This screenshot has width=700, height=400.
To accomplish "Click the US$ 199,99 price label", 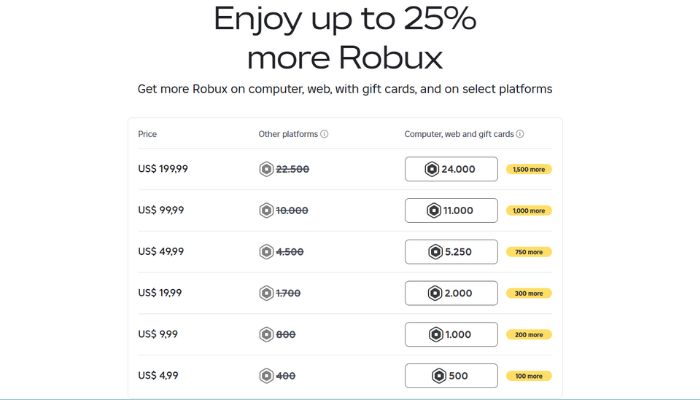I will tap(163, 169).
